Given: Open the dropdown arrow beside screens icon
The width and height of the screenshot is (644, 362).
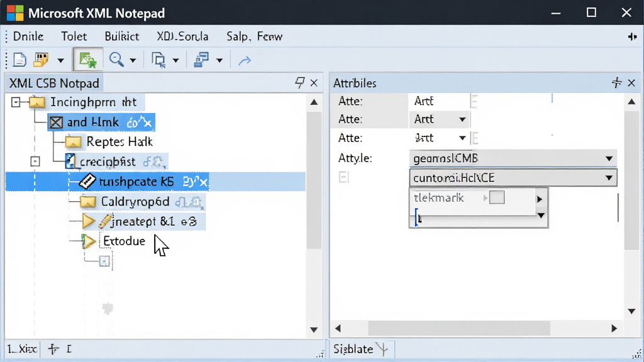Looking at the screenshot, I should point(219,61).
